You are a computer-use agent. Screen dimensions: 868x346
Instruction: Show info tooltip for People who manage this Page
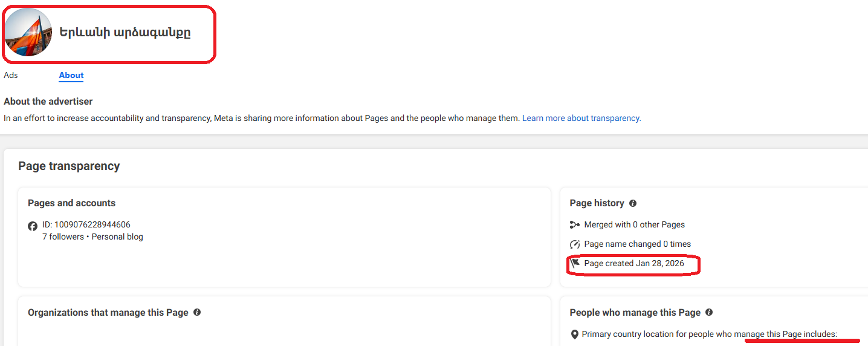(709, 313)
